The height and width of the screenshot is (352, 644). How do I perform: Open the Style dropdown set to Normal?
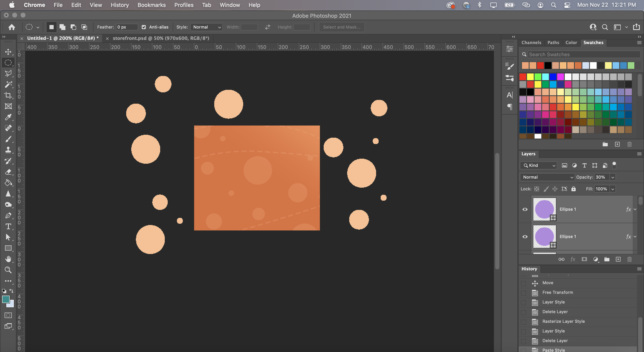[206, 27]
